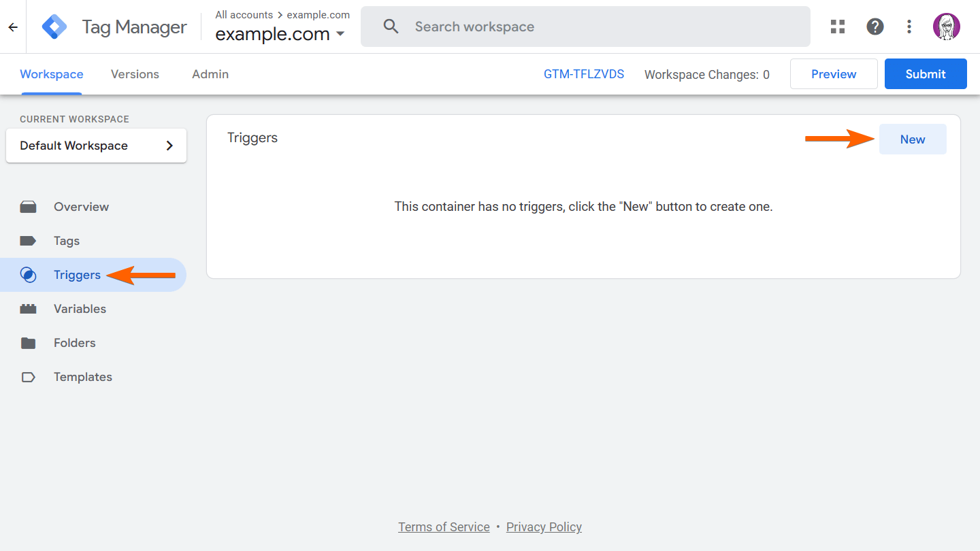
Task: Click the Tags label icon
Action: [x=29, y=241]
